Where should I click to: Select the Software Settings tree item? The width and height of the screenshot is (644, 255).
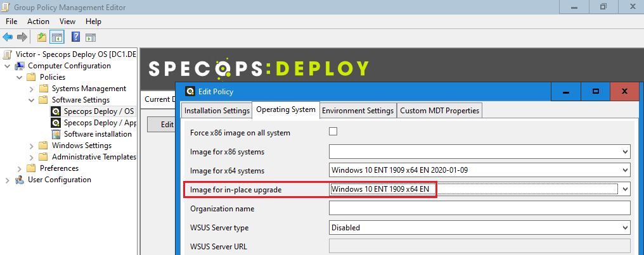pyautogui.click(x=81, y=100)
